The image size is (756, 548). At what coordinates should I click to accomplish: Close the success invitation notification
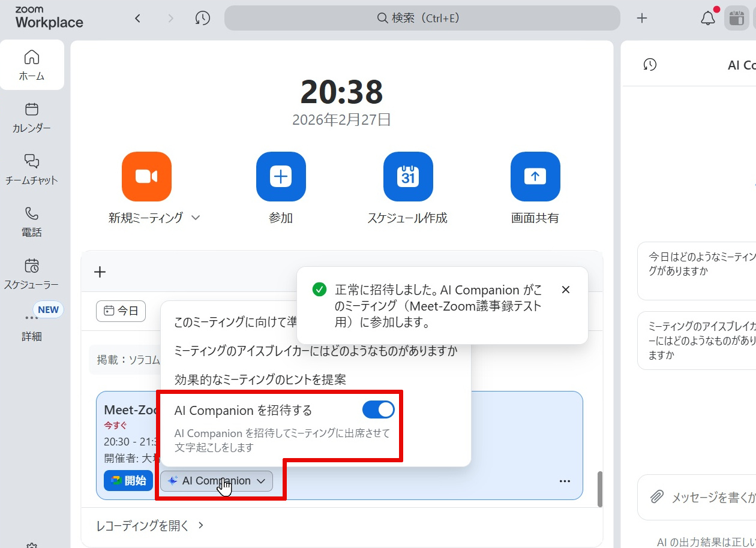tap(566, 290)
